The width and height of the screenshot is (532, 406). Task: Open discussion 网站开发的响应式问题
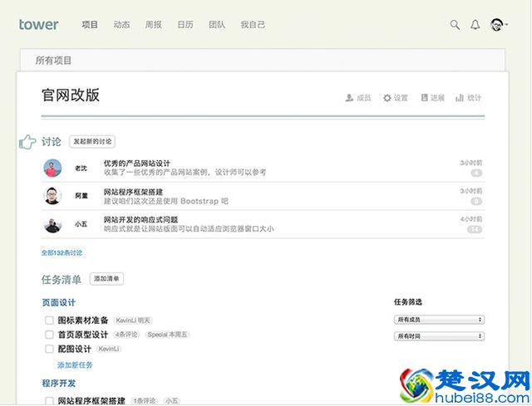(x=140, y=220)
